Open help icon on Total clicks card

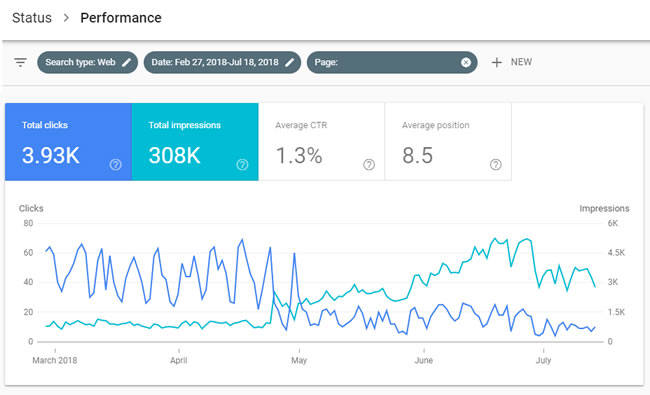[116, 165]
